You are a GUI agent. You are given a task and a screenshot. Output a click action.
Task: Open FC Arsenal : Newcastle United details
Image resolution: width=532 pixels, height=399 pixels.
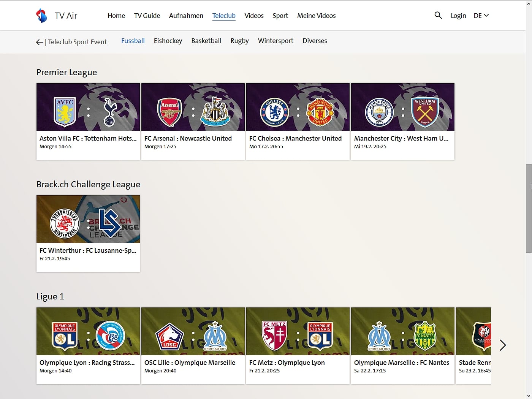click(193, 107)
